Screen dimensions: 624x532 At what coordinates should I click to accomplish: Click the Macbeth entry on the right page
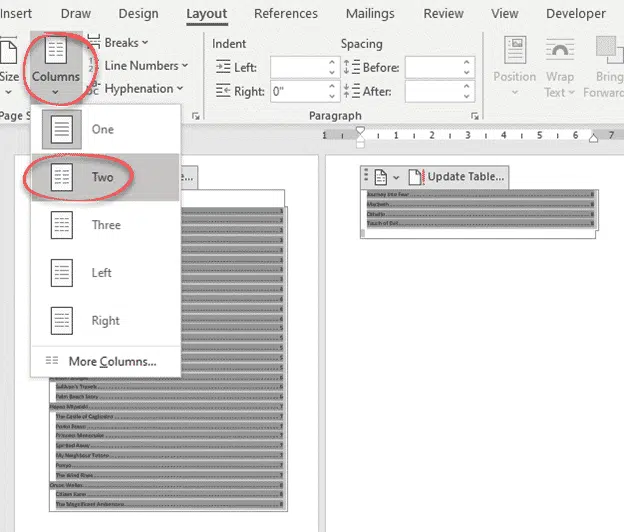(481, 204)
